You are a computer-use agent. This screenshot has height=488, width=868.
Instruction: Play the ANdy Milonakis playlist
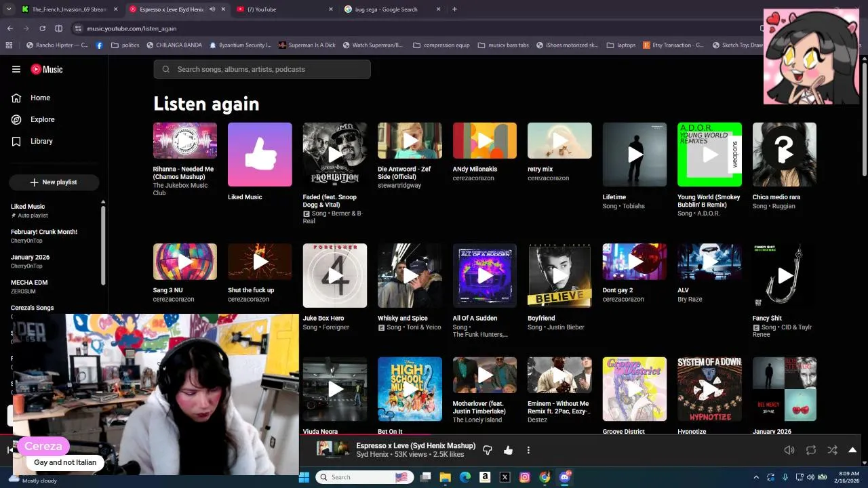(485, 140)
